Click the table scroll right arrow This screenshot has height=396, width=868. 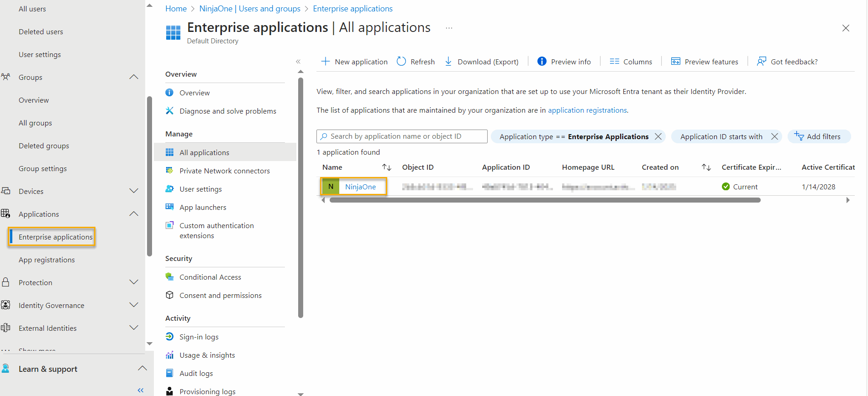tap(848, 200)
